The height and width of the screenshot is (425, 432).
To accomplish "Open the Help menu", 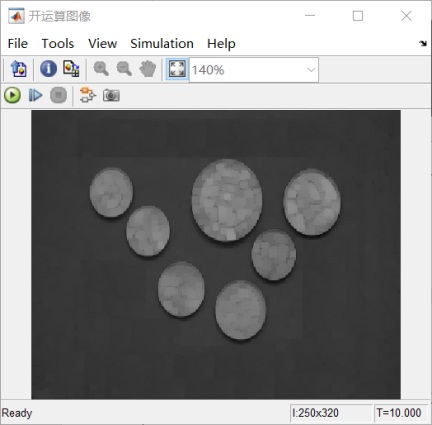I will pos(221,44).
